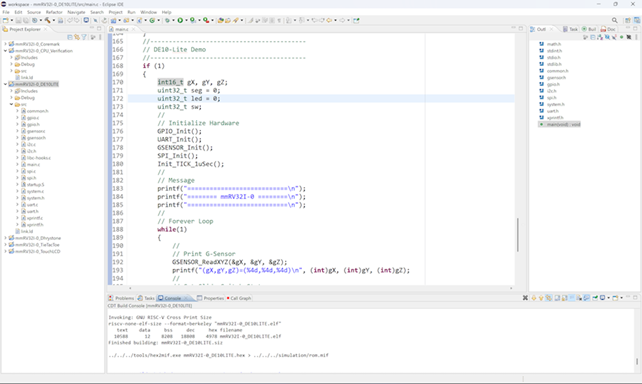Click the editor vertical scrollbar thumb

click(518, 235)
